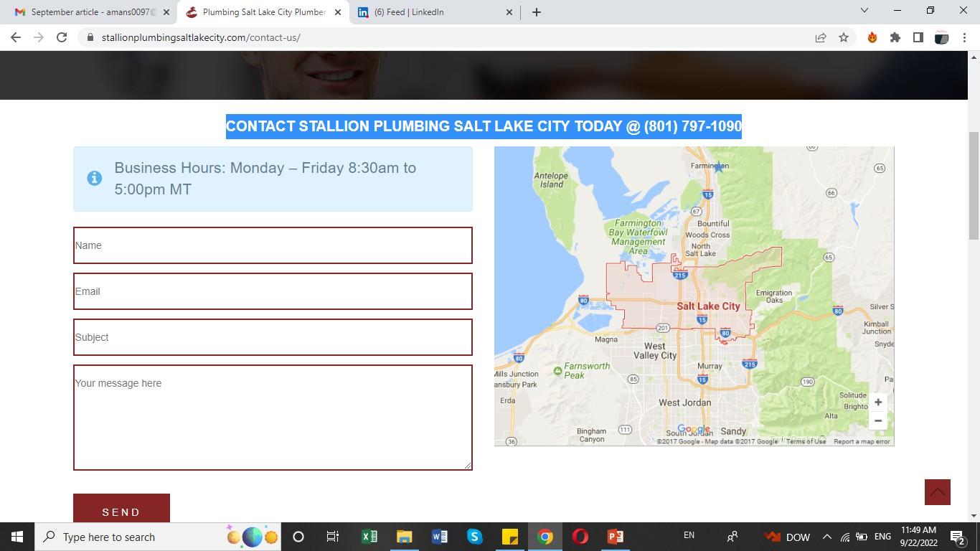Close the Plumbing Salt Lake City tab

(x=338, y=12)
